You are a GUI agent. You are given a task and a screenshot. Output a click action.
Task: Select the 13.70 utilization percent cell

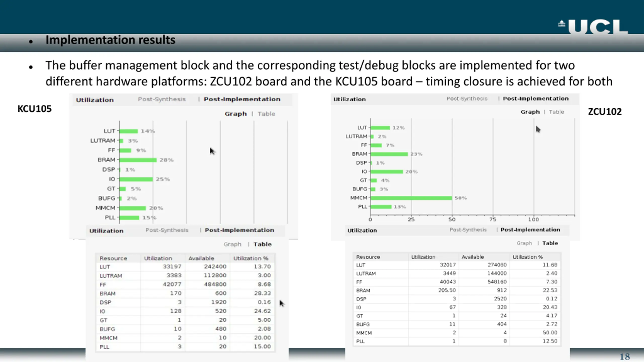pos(262,267)
